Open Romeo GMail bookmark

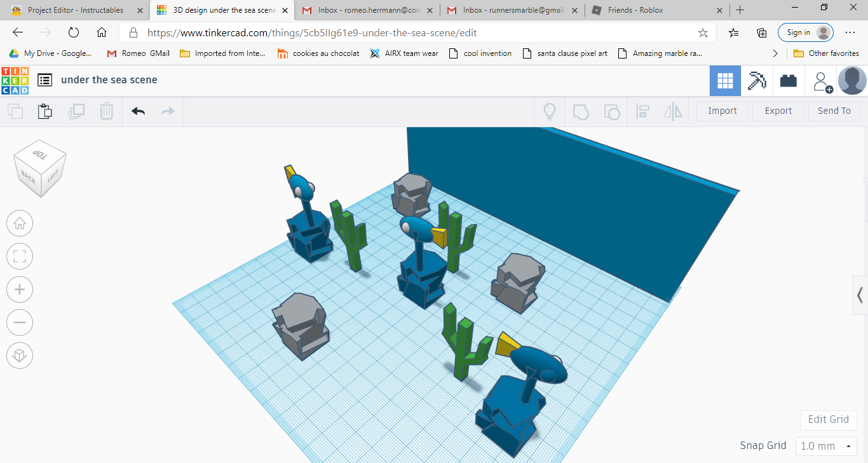(139, 53)
